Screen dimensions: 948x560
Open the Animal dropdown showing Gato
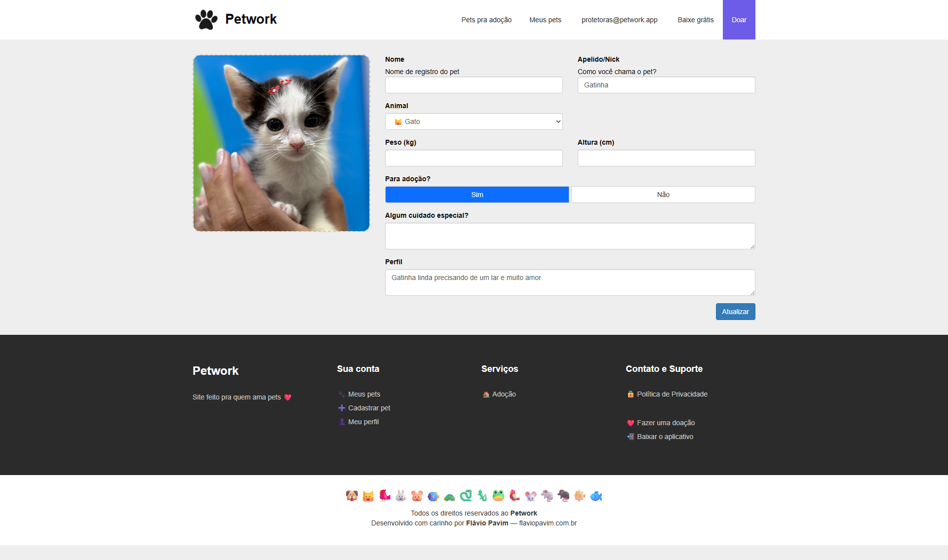point(474,121)
